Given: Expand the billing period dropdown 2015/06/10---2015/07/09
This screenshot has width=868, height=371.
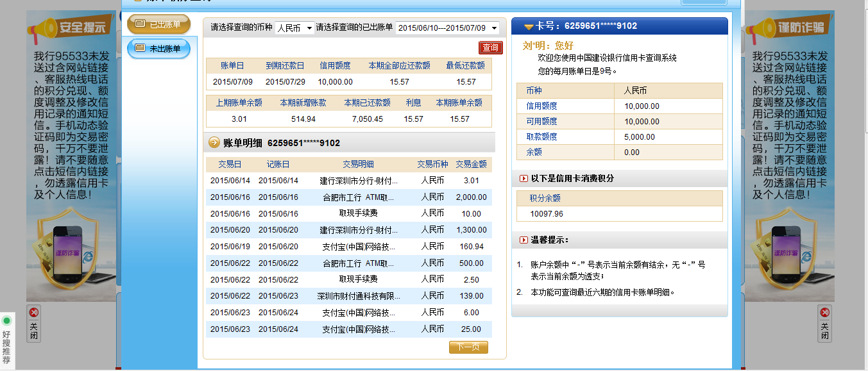Looking at the screenshot, I should coord(447,28).
